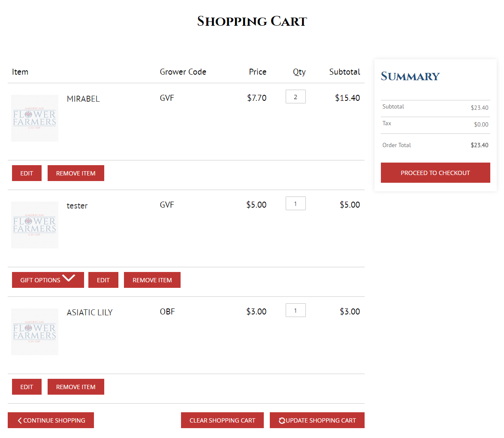Image resolution: width=504 pixels, height=438 pixels.
Task: Open the MIRABEL product name link
Action: pyautogui.click(x=83, y=99)
